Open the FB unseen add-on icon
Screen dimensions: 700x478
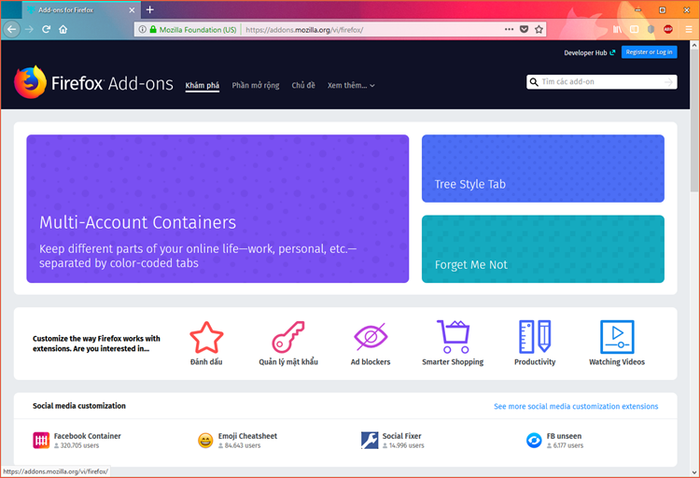[x=534, y=440]
